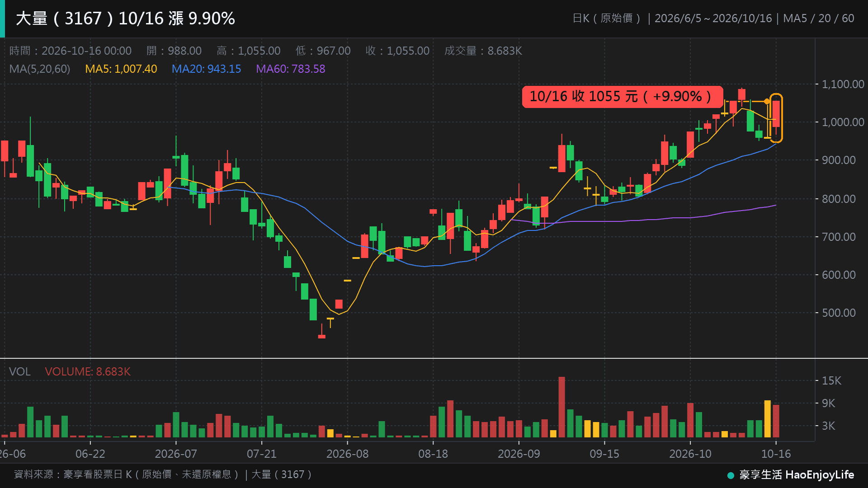Click the 高：1,055.00 high price value

(249, 51)
